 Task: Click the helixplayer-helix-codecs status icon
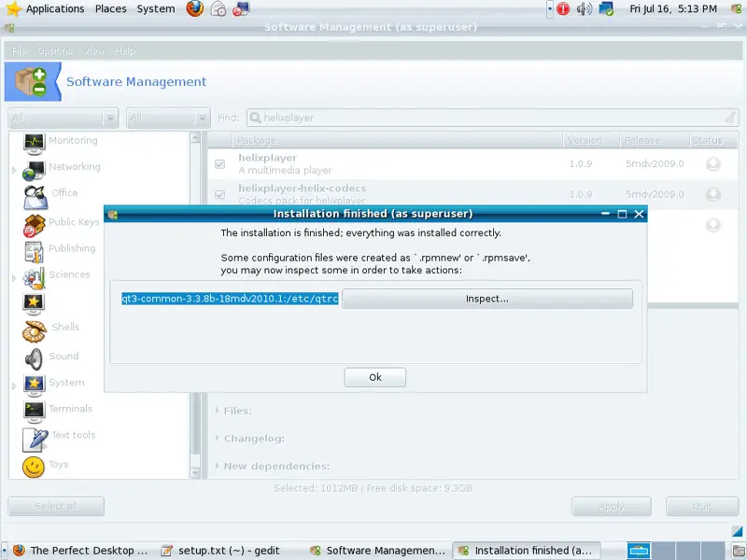pyautogui.click(x=713, y=194)
